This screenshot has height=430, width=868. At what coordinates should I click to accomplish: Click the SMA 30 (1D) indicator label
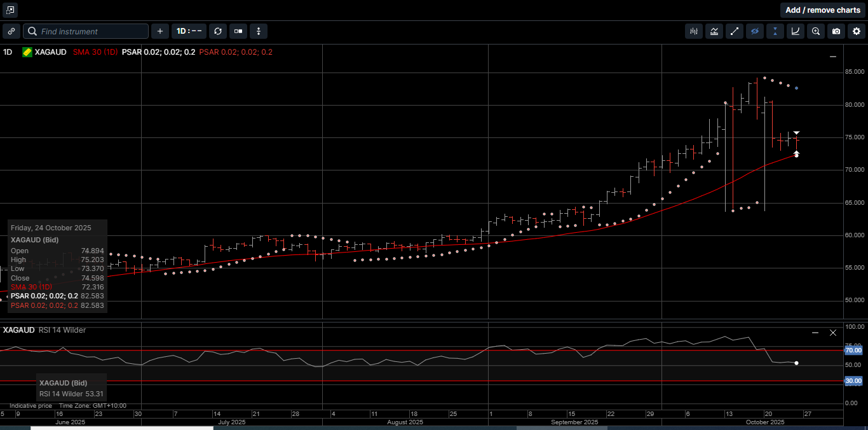(95, 52)
